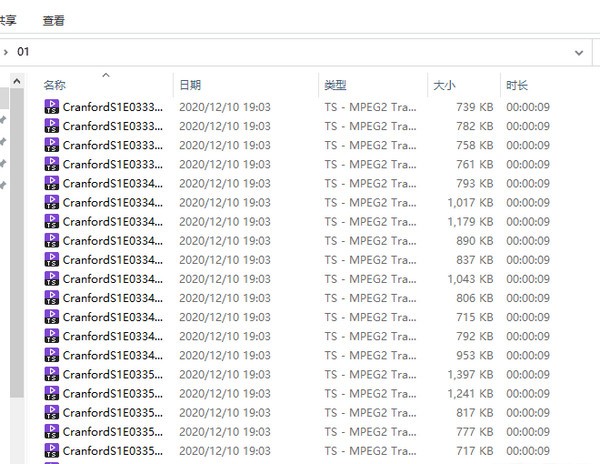Select the file icon in the 1,017 KB row
This screenshot has height=464, width=600.
pos(52,202)
